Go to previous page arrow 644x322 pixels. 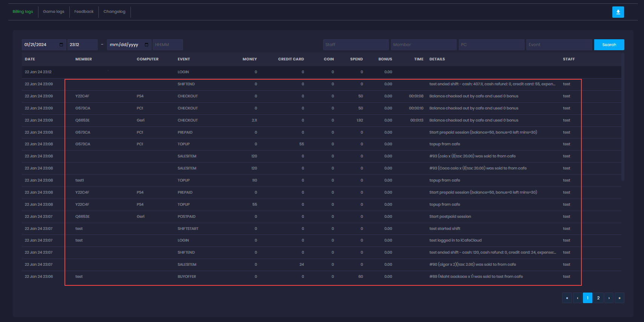click(577, 298)
